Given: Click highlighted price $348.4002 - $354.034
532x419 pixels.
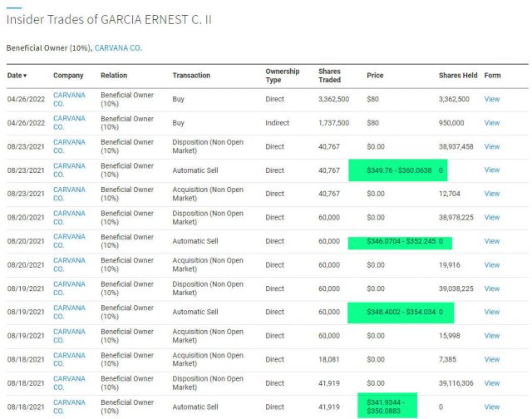Looking at the screenshot, I should click(x=395, y=313).
